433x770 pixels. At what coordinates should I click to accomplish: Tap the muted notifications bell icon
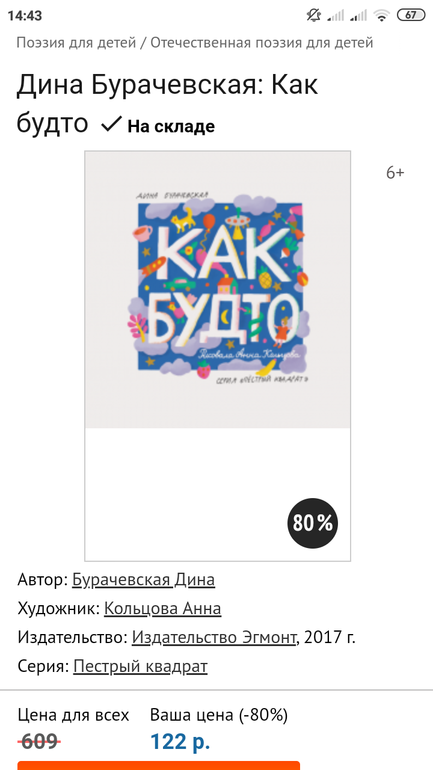314,16
